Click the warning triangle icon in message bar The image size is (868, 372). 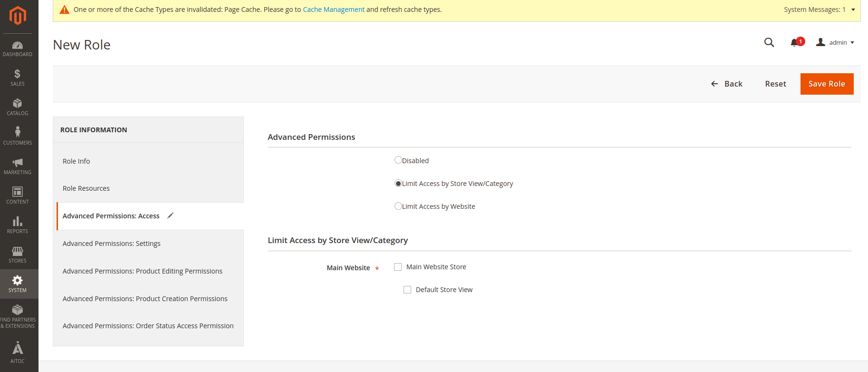pyautogui.click(x=64, y=10)
